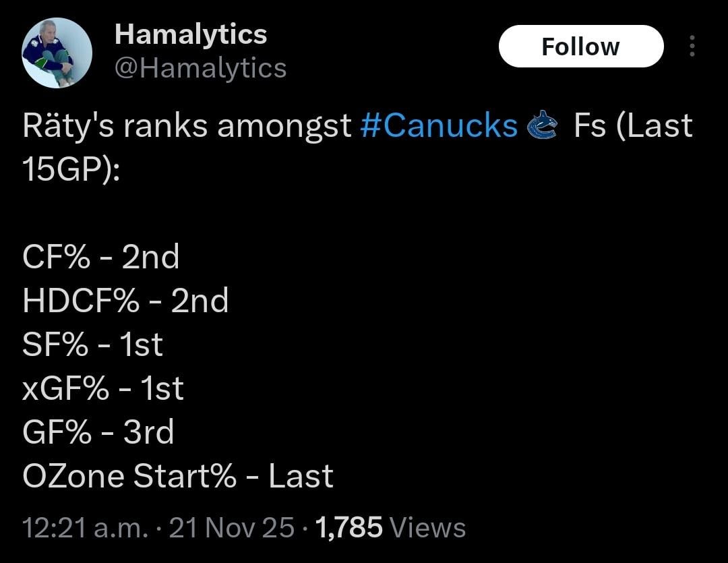Open the tweet author's profile picture
Screen dimensions: 728x563
(57, 52)
